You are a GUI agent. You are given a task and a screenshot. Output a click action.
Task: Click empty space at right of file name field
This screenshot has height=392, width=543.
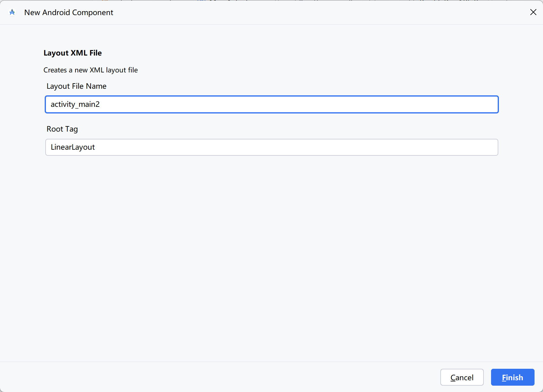pyautogui.click(x=423, y=104)
